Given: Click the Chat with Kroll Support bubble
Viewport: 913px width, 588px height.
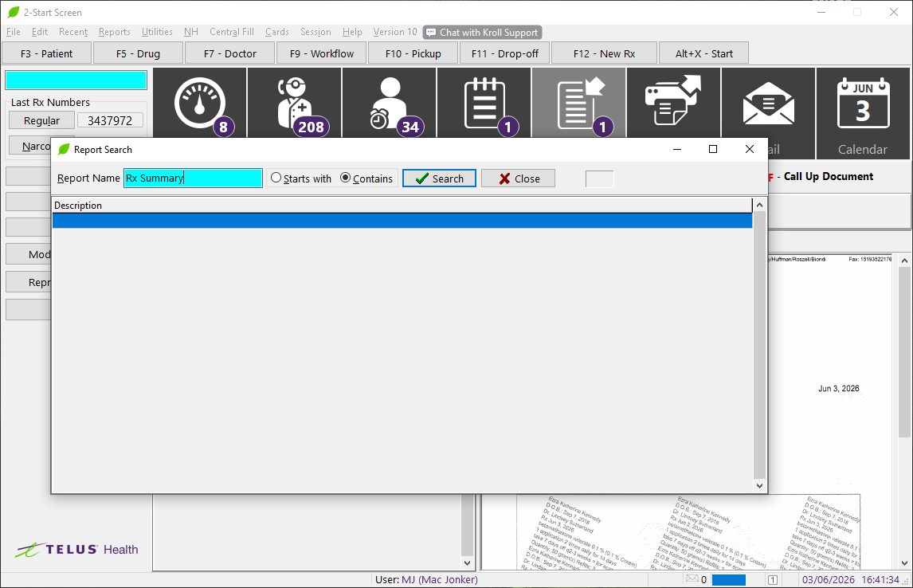Looking at the screenshot, I should coord(483,33).
